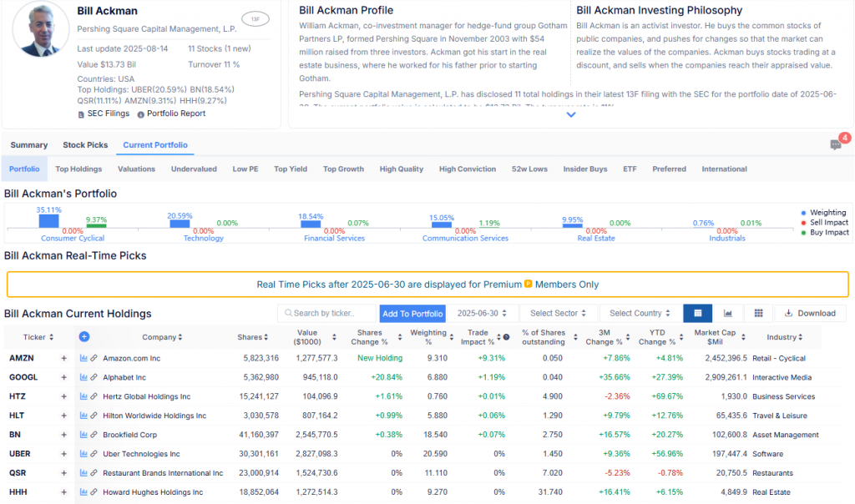
Task: Click the Search by ticker field
Action: pos(327,313)
